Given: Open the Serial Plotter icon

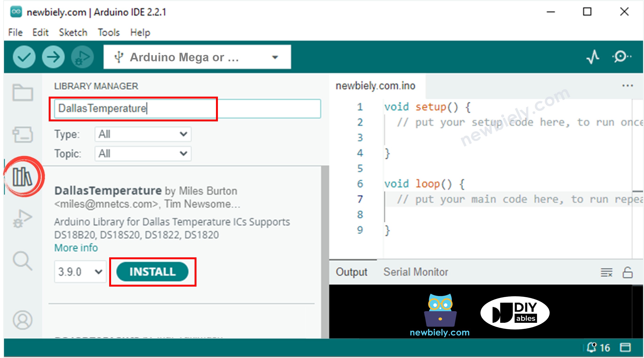Looking at the screenshot, I should click(593, 57).
